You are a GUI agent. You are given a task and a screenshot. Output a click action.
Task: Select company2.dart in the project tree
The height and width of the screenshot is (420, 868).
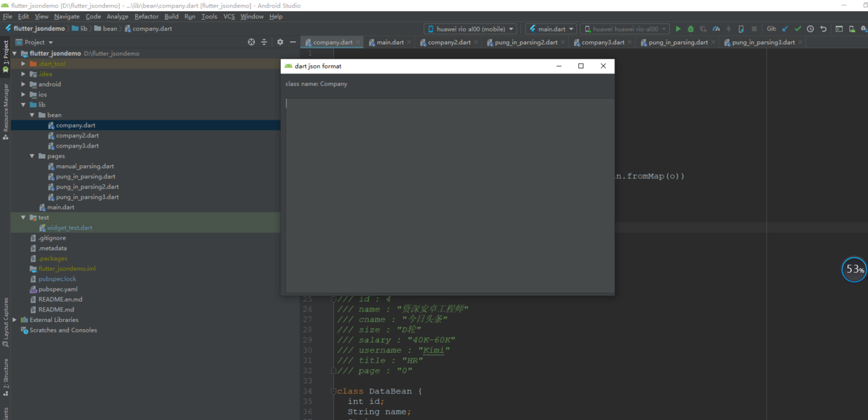pos(77,136)
